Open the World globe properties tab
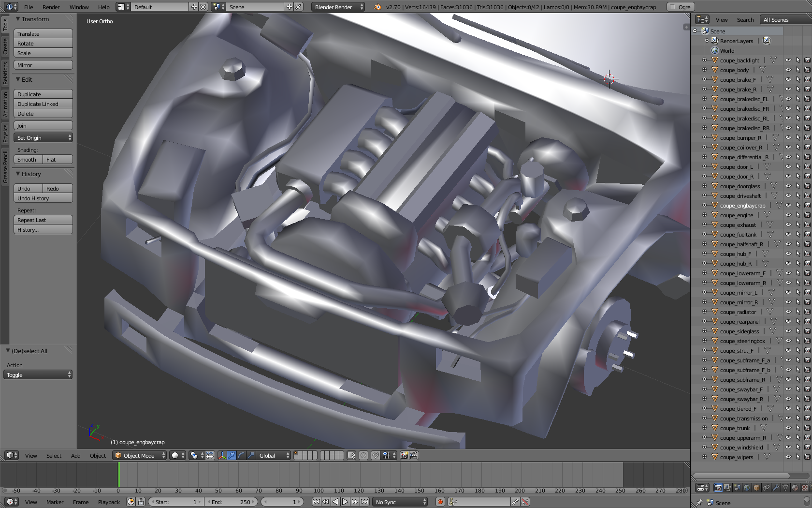Image resolution: width=812 pixels, height=508 pixels. tap(747, 488)
